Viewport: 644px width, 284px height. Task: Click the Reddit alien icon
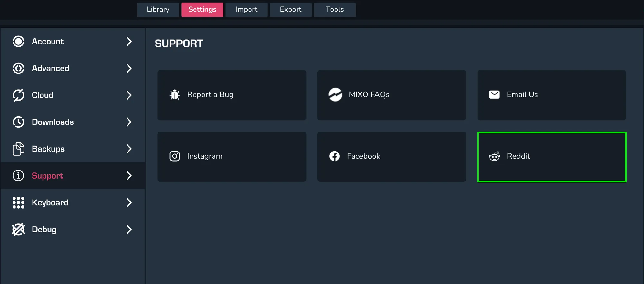494,156
